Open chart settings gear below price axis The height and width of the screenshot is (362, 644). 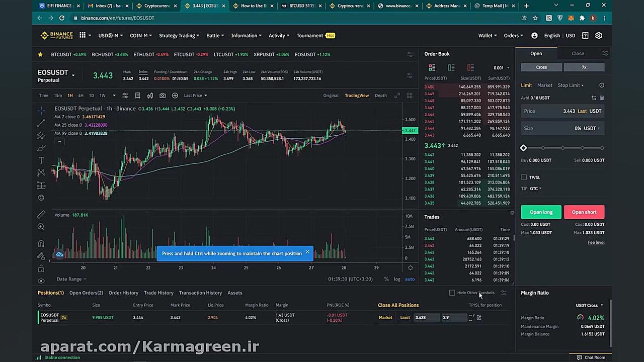[x=410, y=268]
